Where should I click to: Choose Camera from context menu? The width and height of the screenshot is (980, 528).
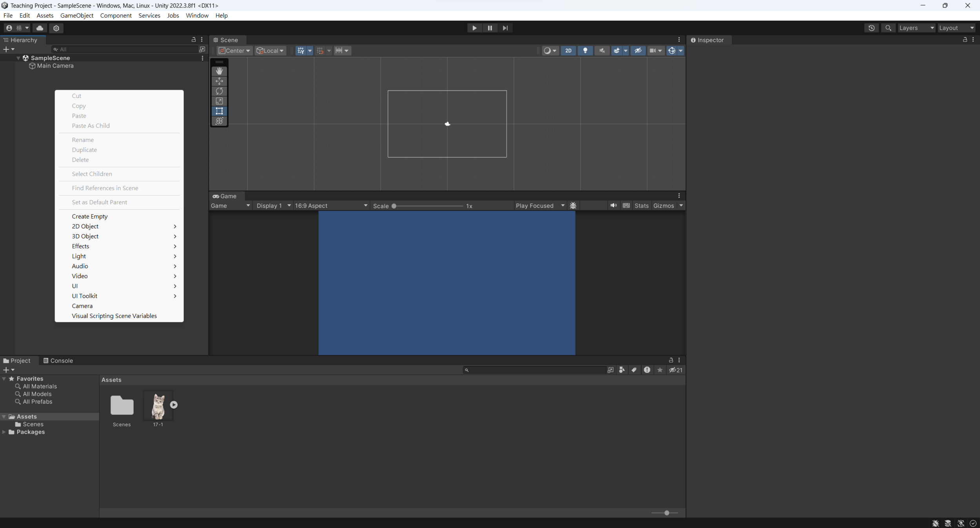(x=119, y=306)
